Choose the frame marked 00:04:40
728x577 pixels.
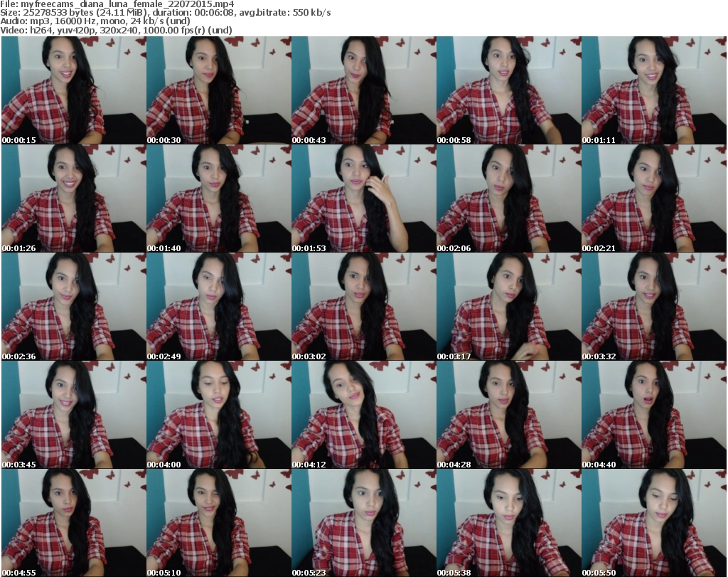[654, 415]
